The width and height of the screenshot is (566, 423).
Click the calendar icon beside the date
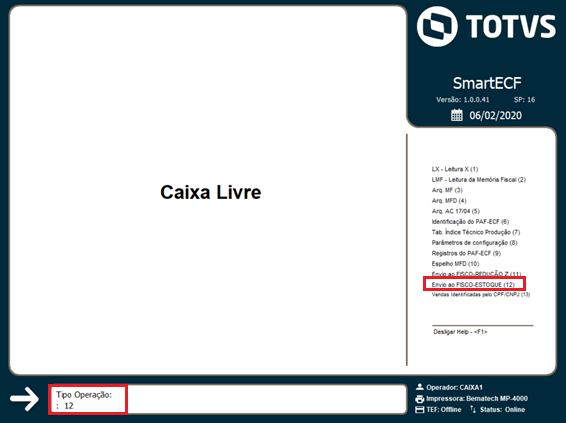[x=457, y=115]
